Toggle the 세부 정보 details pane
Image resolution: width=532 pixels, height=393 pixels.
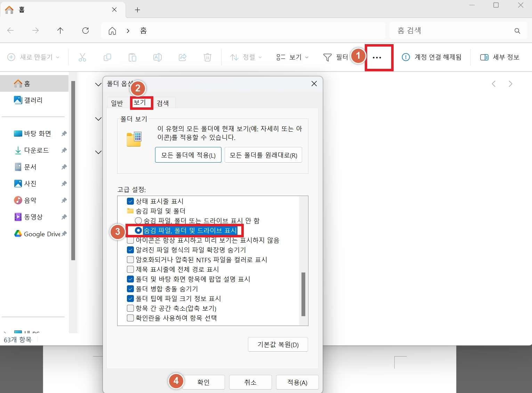pos(500,57)
